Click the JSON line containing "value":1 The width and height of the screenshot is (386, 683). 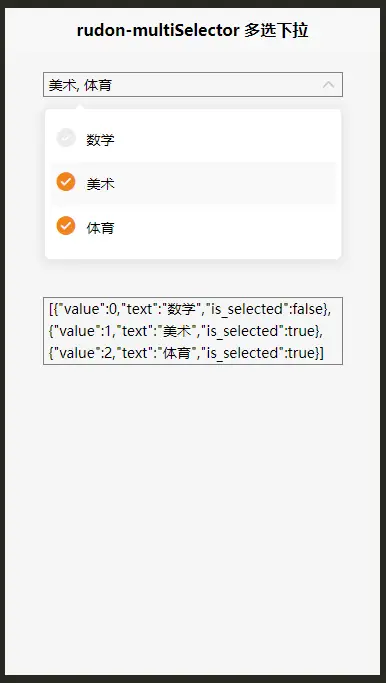[x=186, y=331]
